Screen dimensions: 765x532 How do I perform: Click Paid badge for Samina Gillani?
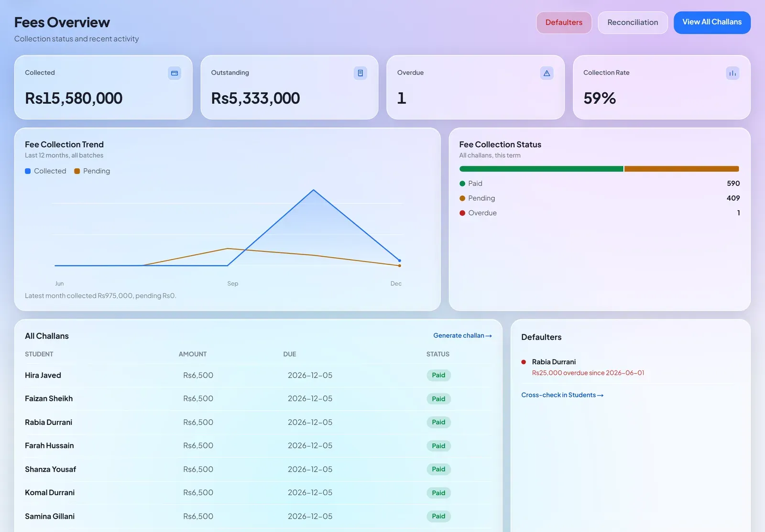tap(438, 516)
